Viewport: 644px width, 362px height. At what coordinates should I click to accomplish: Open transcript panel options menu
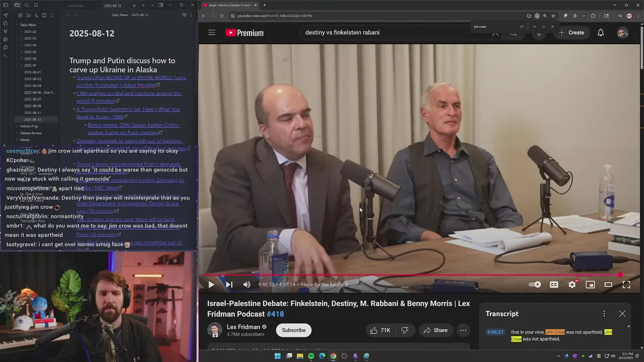coord(604,314)
